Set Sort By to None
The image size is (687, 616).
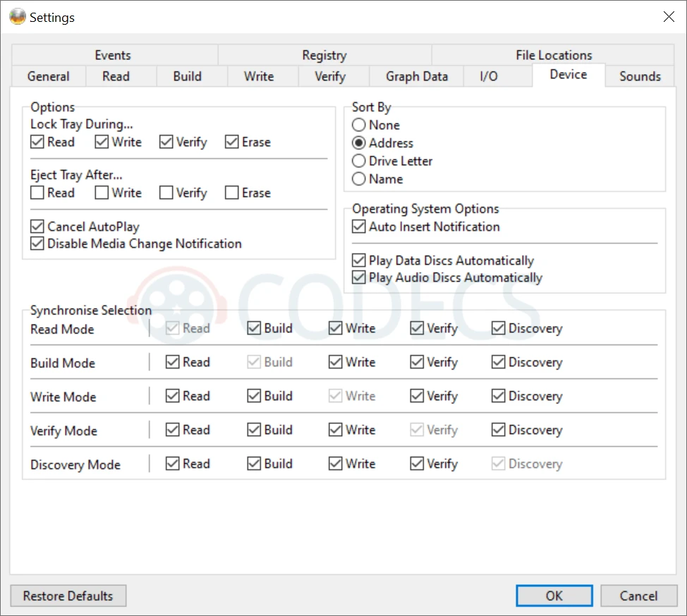(x=359, y=126)
